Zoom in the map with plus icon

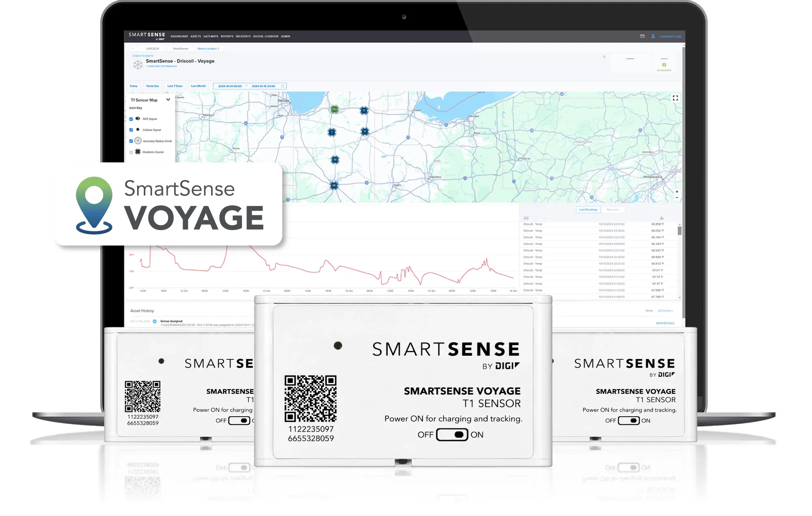point(677,191)
